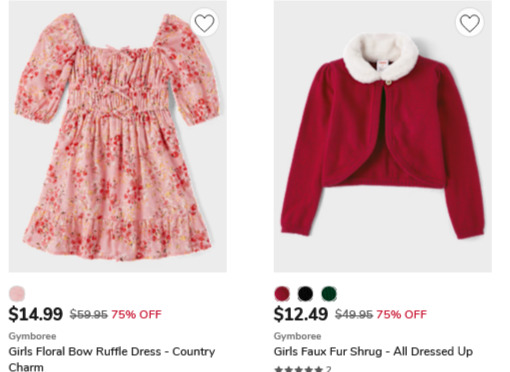Open Girls Faux Fur Shrug title link
510x372 pixels.
tap(373, 351)
